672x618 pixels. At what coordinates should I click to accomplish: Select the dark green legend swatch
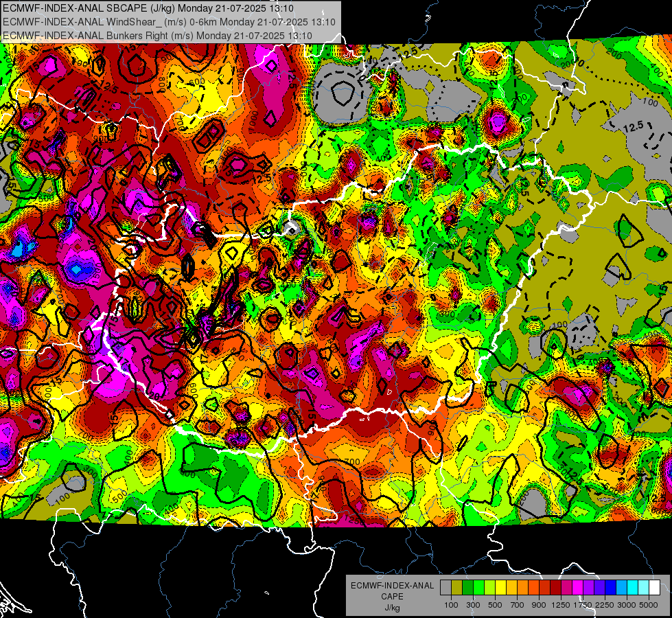467,588
